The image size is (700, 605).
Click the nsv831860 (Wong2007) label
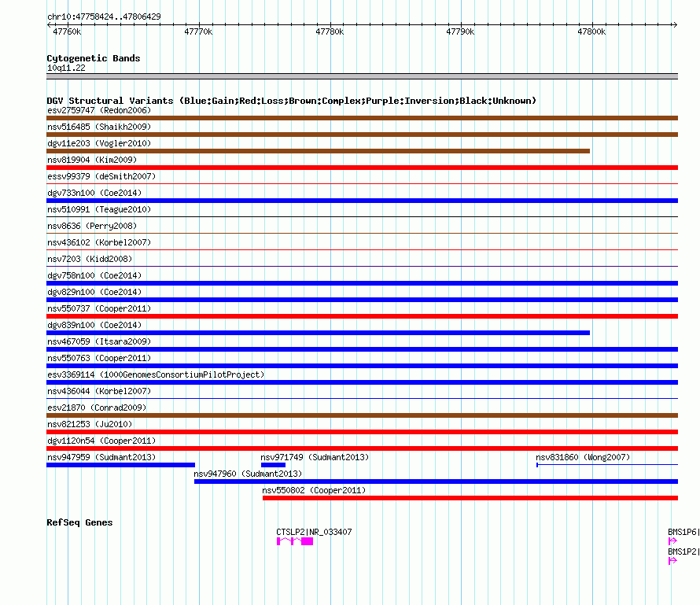[583, 457]
